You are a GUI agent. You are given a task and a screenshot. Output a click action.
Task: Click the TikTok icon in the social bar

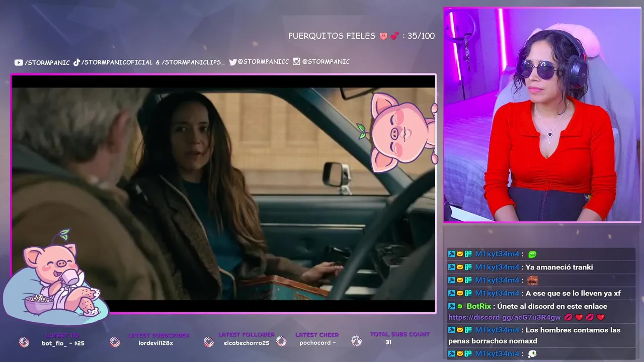point(76,62)
